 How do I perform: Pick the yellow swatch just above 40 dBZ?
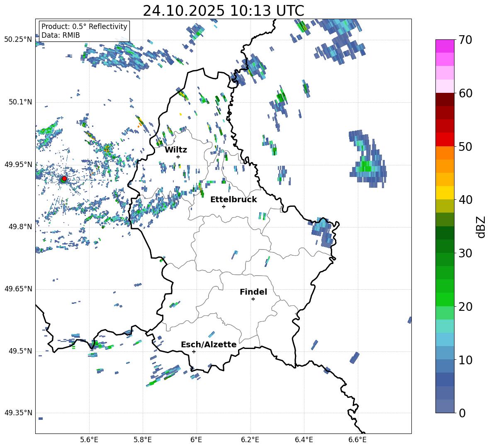coord(445,193)
